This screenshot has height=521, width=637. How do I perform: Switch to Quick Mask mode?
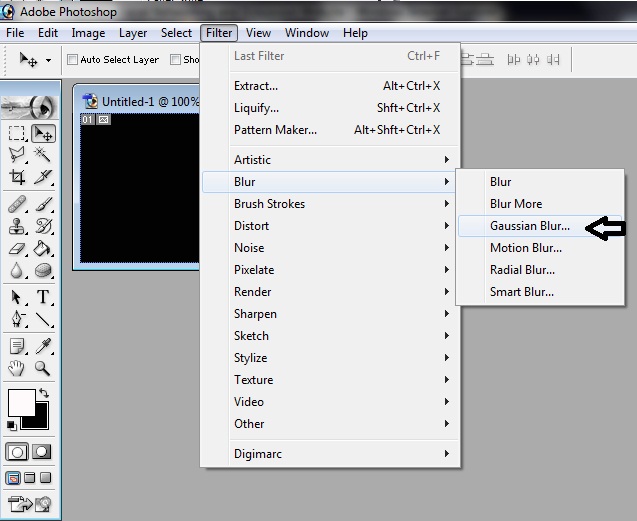pos(42,452)
